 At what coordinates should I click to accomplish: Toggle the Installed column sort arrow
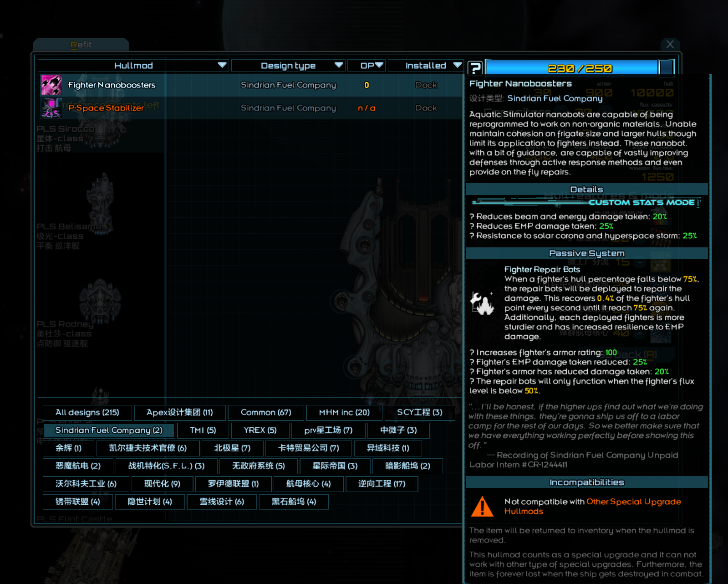[x=457, y=65]
